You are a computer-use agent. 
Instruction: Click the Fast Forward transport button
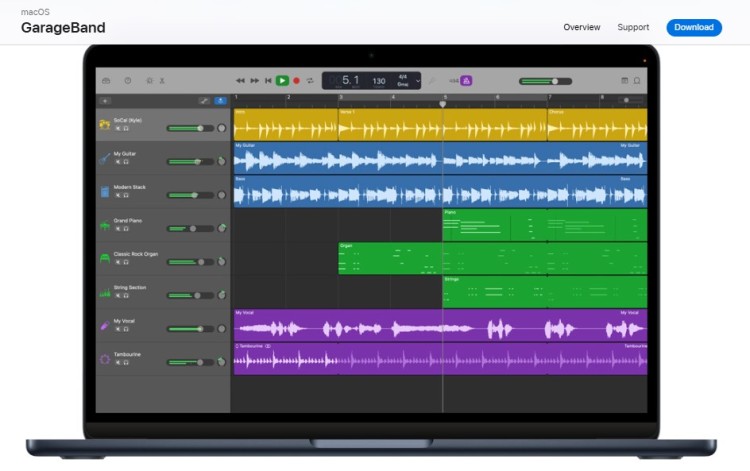(x=254, y=81)
